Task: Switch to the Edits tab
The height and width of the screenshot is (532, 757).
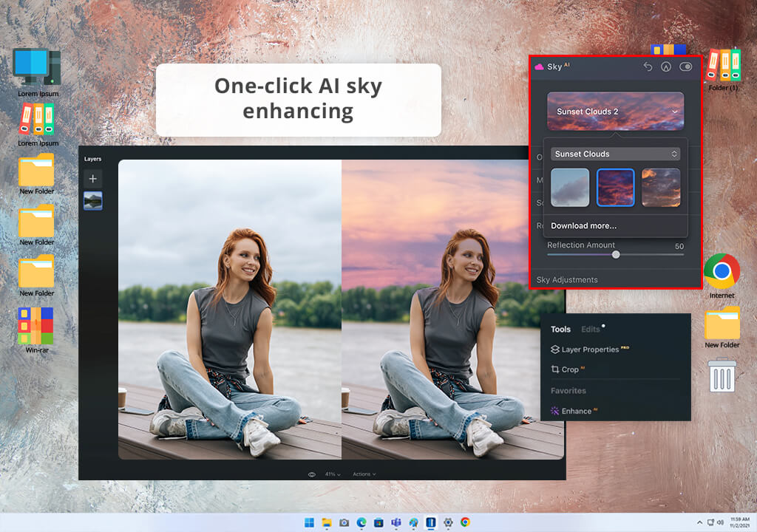Action: [591, 330]
